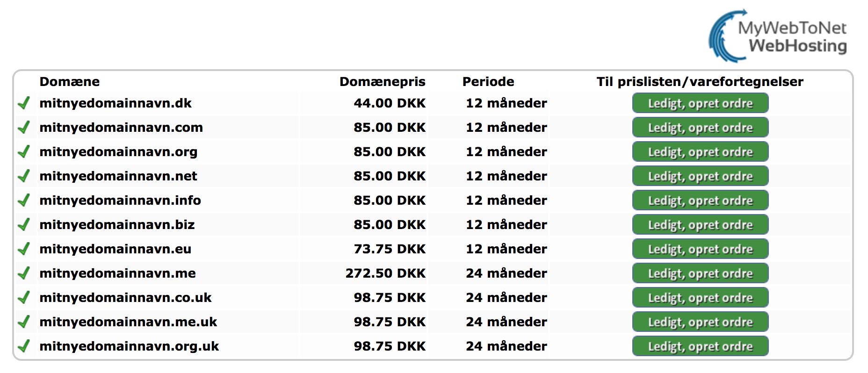The width and height of the screenshot is (868, 373).
Task: Select the mitnyedomainnavn.info domain name text
Action: point(120,200)
